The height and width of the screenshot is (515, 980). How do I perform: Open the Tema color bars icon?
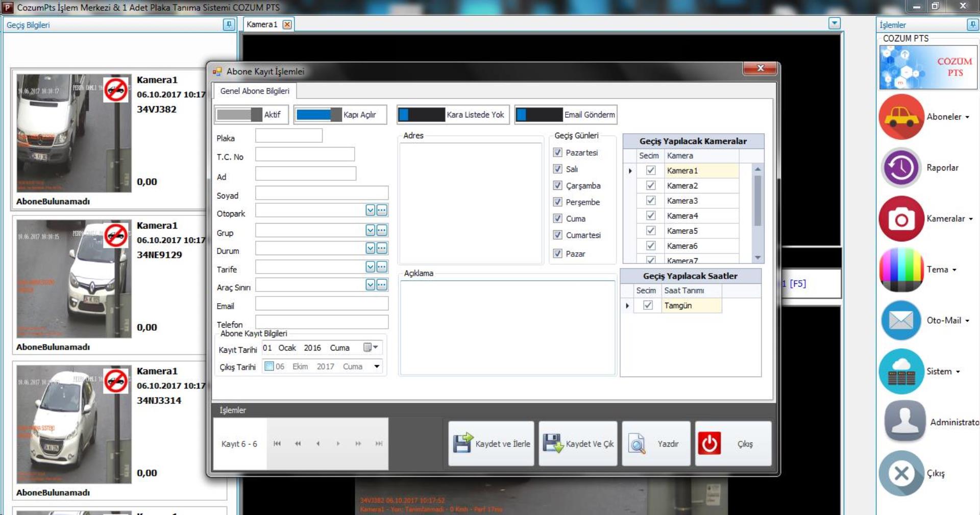901,269
